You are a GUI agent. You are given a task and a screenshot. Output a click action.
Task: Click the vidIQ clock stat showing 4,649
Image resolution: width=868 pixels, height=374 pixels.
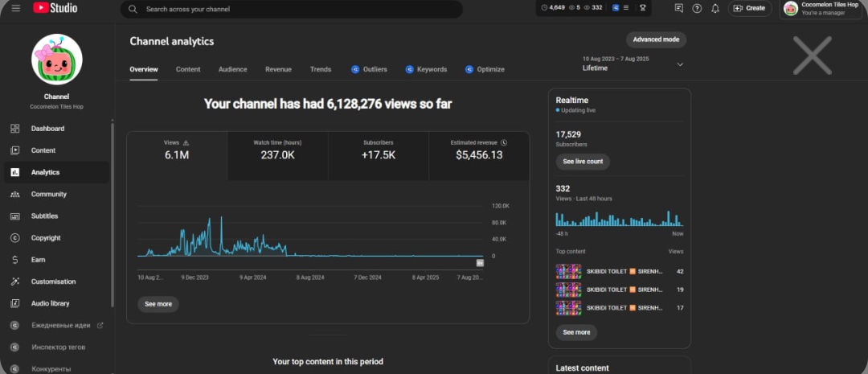[552, 8]
